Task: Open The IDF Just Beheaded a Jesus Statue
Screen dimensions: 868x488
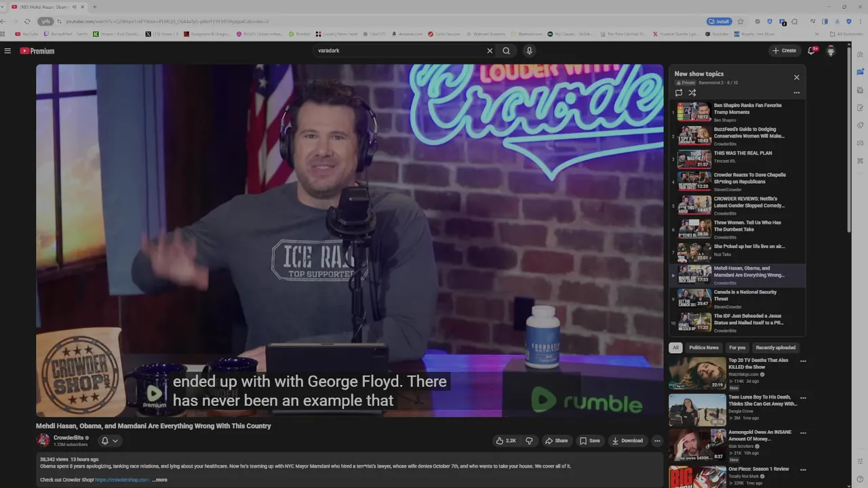Action: [x=738, y=323]
